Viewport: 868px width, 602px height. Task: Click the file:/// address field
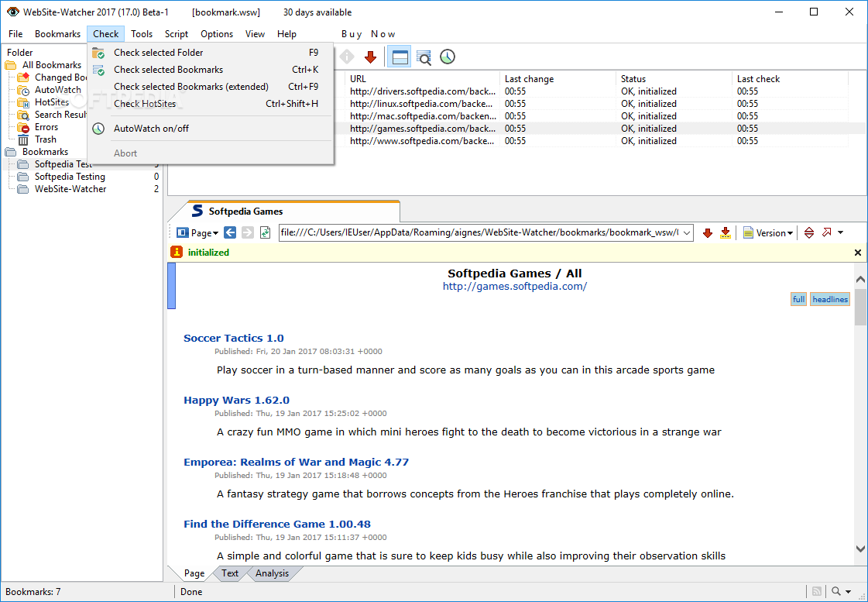pyautogui.click(x=481, y=232)
